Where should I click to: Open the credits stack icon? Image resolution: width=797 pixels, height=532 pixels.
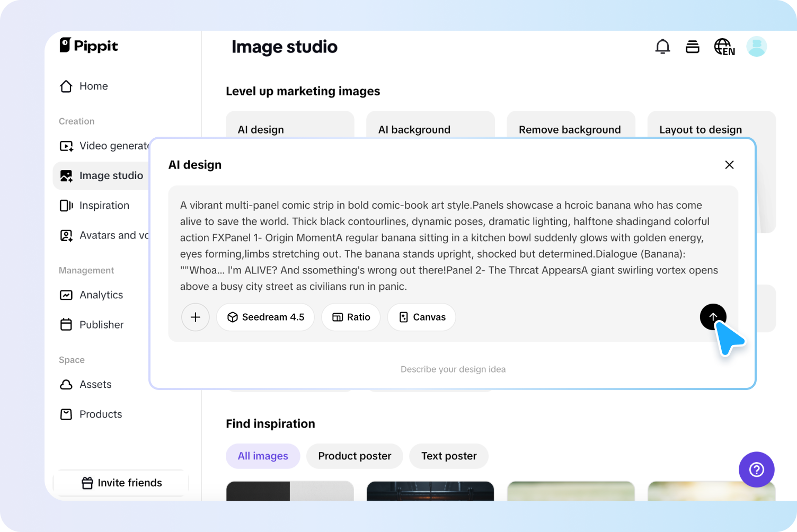(692, 47)
